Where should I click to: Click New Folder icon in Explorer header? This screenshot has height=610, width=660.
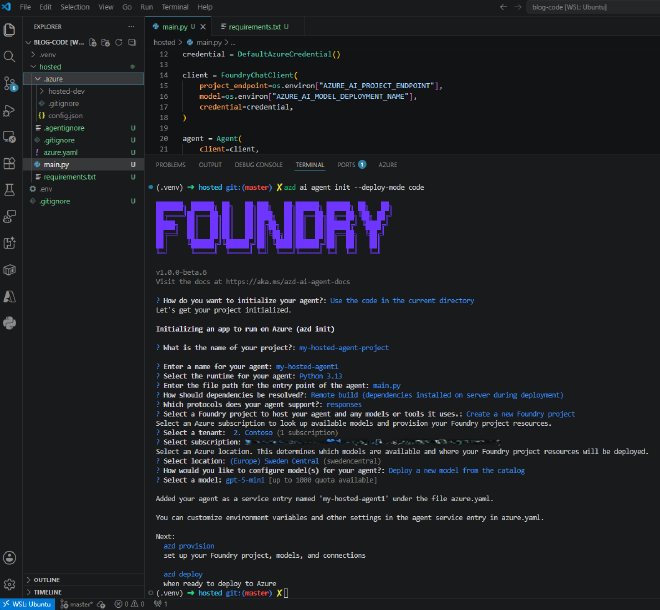(x=106, y=43)
